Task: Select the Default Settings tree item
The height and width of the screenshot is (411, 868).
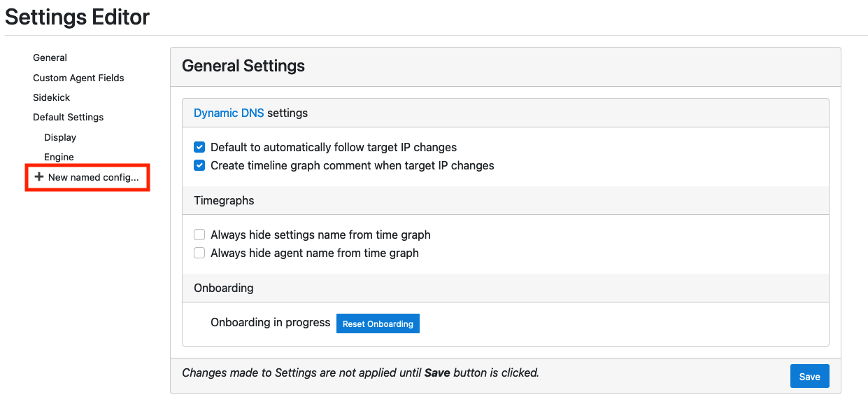Action: [x=68, y=117]
